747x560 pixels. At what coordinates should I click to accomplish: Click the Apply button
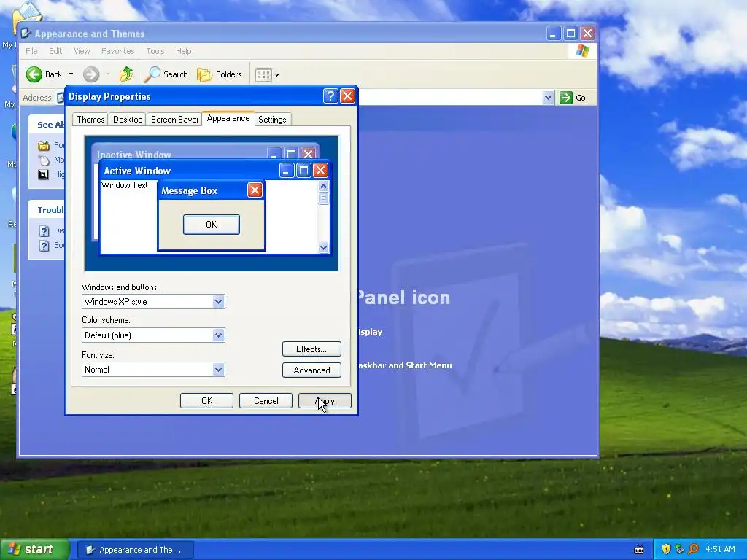325,401
